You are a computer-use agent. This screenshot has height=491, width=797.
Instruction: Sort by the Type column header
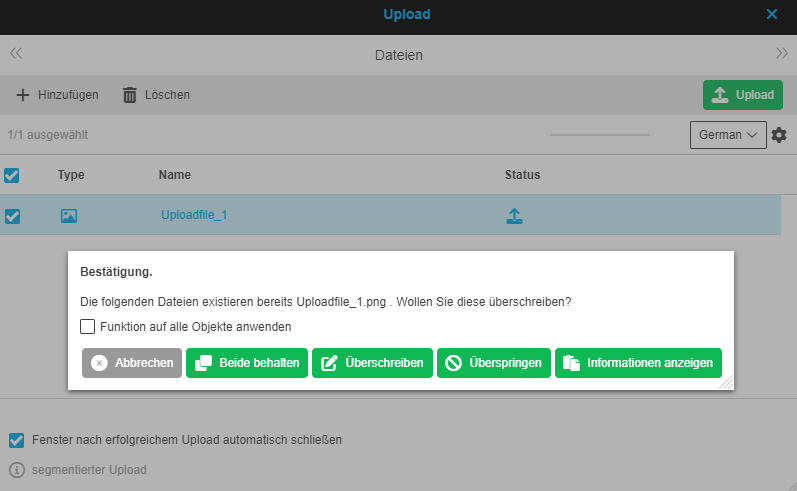click(71, 175)
